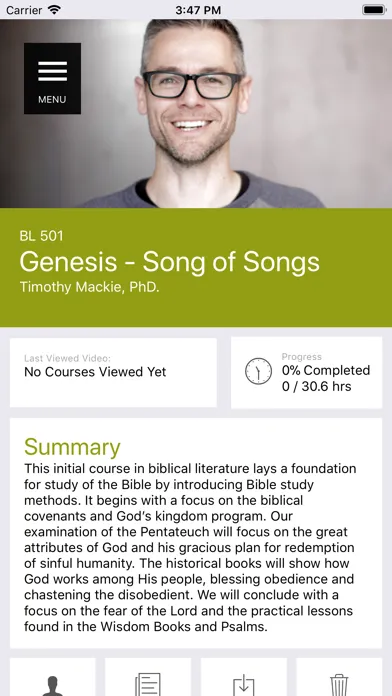Tap the BL 501 course code

click(x=41, y=236)
